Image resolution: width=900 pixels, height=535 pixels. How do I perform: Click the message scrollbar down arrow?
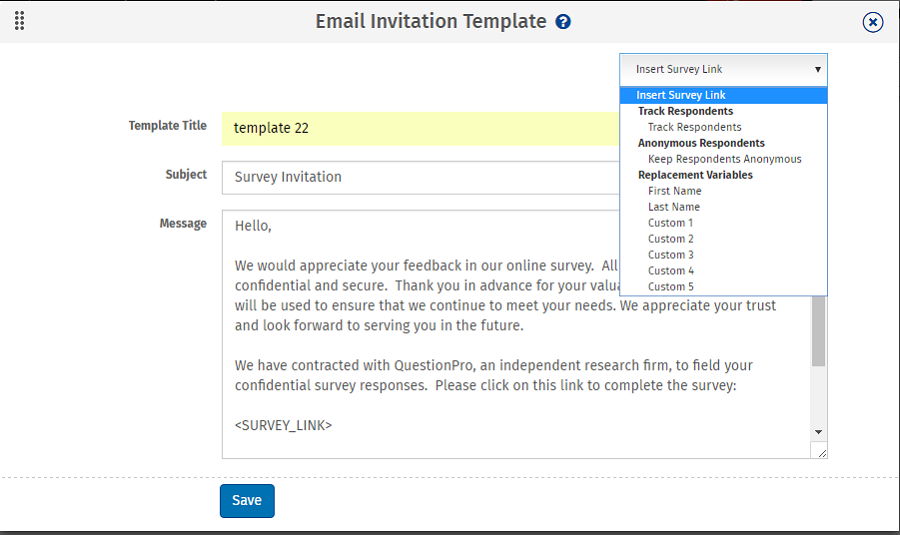click(x=818, y=432)
